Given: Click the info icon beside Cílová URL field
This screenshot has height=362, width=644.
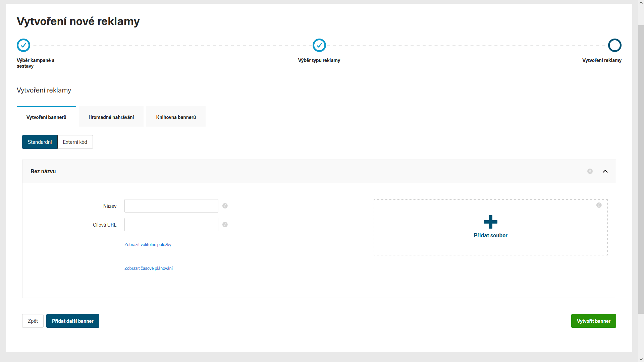Looking at the screenshot, I should click(225, 225).
